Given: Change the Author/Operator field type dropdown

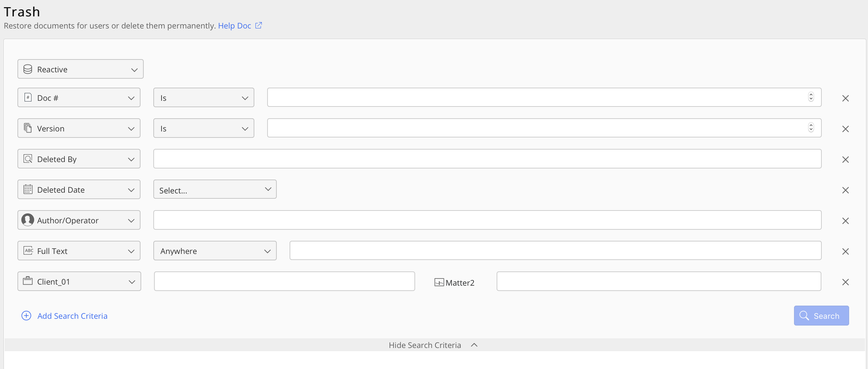Looking at the screenshot, I should [79, 220].
